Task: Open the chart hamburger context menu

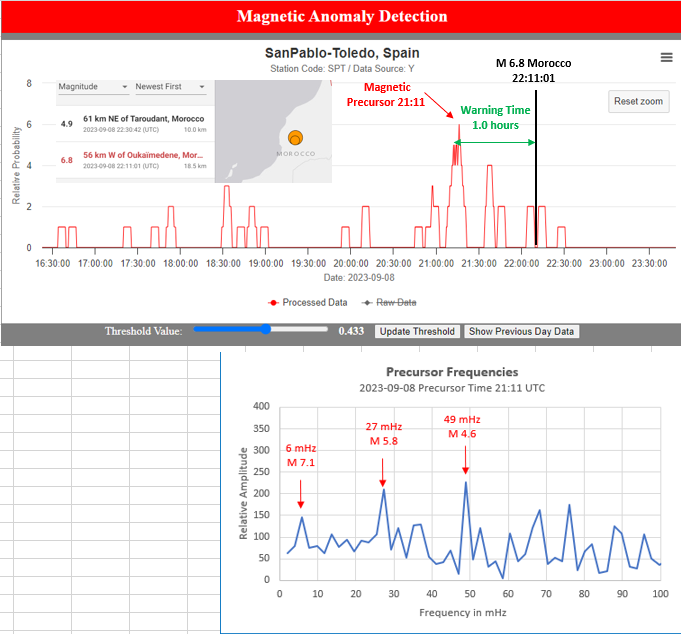Action: (666, 57)
